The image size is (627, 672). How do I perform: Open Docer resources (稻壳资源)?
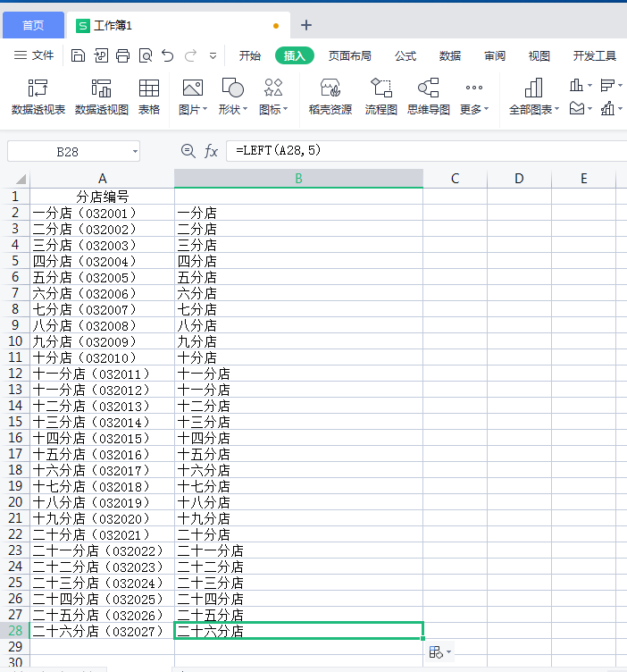pos(330,97)
